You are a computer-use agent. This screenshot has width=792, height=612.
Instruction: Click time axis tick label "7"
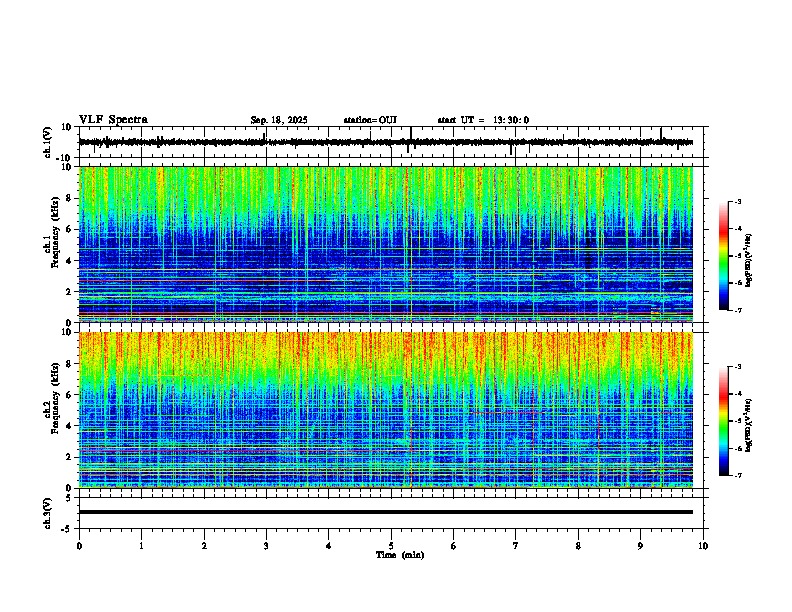pos(516,546)
